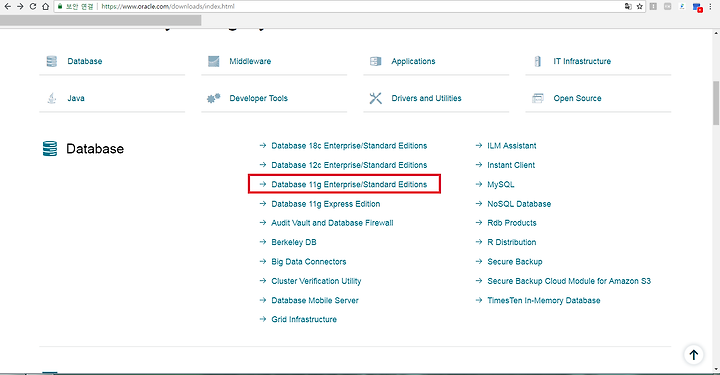Select the Middleware category tab
Screen dimensions: 720x375
tap(250, 61)
